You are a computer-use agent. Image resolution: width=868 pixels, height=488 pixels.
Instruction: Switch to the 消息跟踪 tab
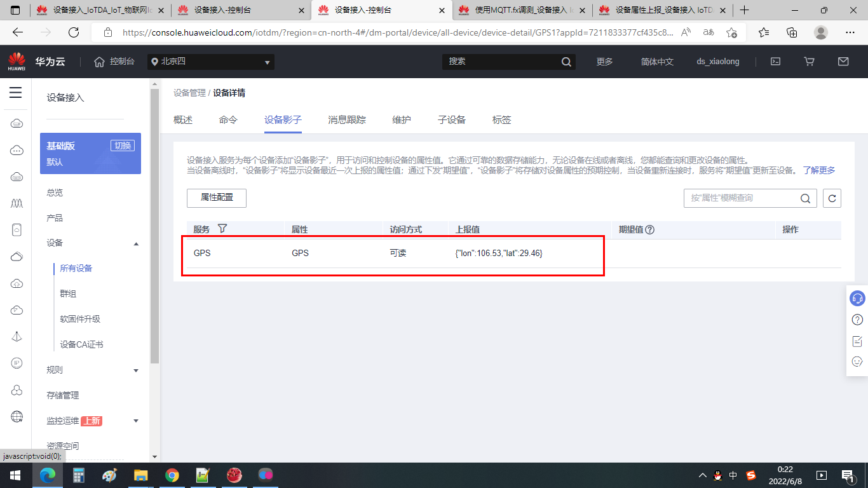[347, 119]
